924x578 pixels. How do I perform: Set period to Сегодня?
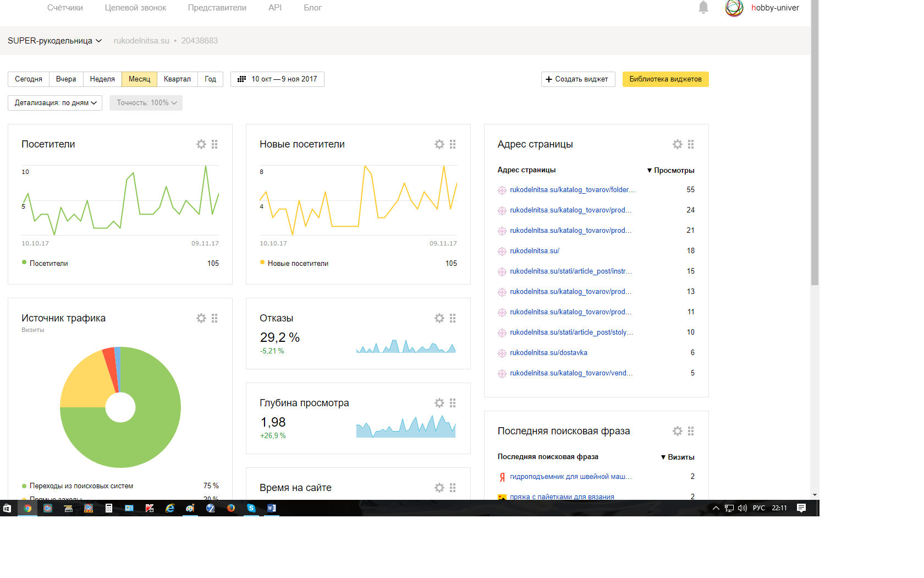pyautogui.click(x=29, y=79)
